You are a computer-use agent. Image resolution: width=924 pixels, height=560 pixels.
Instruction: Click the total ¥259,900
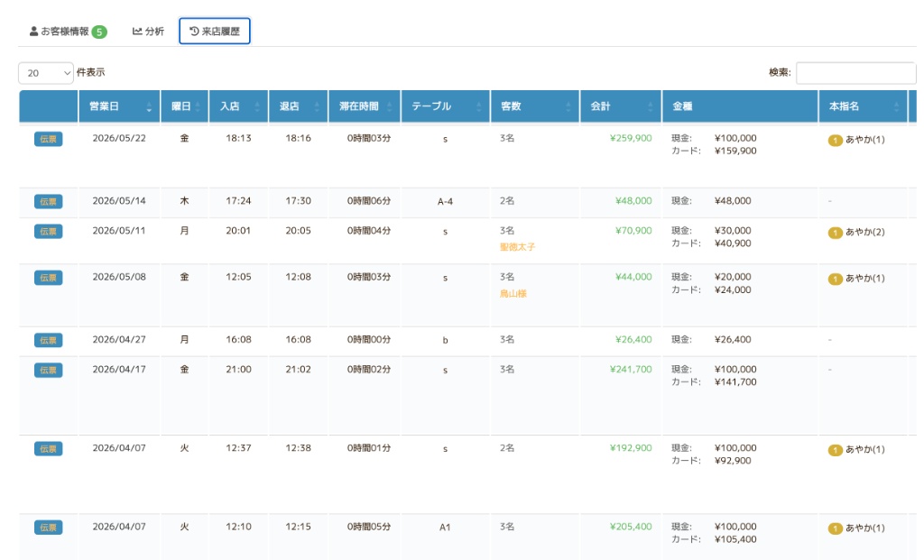pyautogui.click(x=631, y=138)
